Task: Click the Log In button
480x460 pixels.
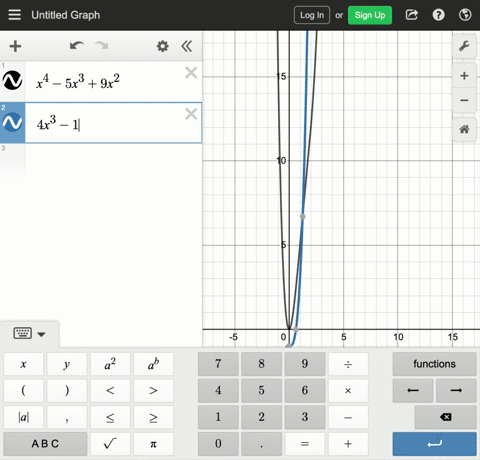Action: click(312, 15)
